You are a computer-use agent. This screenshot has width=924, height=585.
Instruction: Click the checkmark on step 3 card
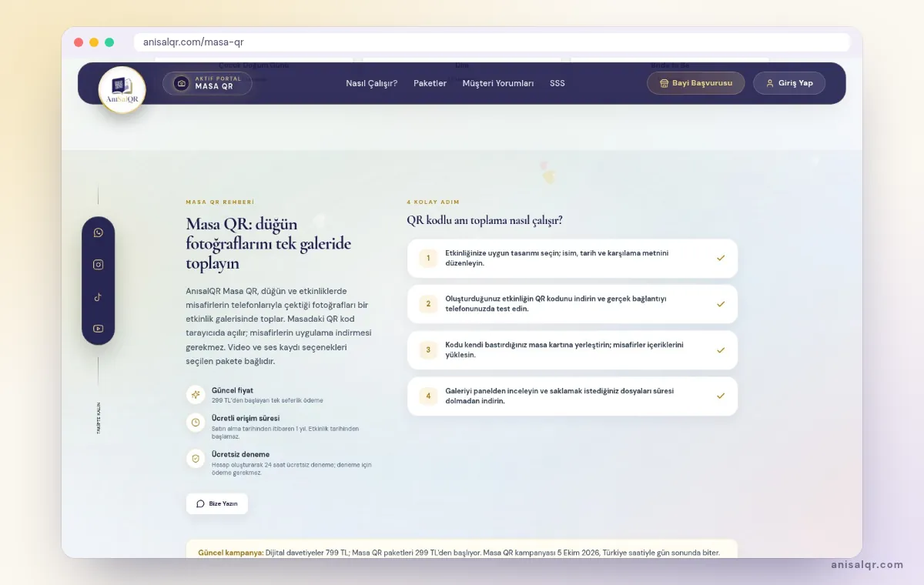[721, 350]
